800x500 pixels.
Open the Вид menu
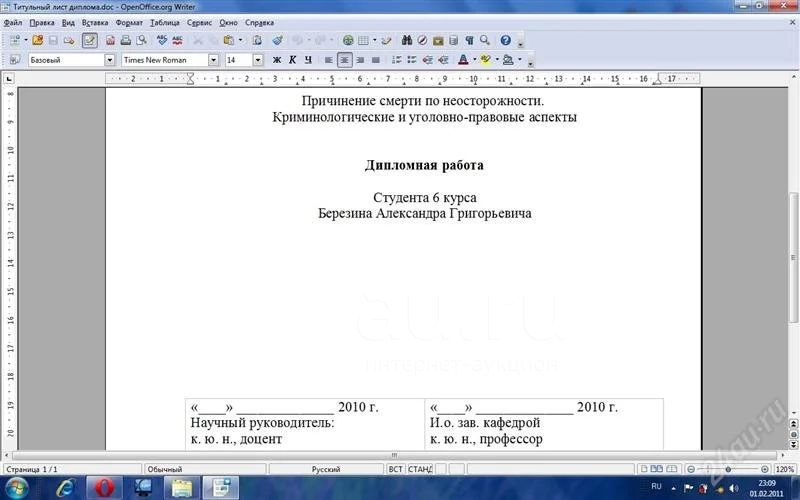tap(68, 23)
